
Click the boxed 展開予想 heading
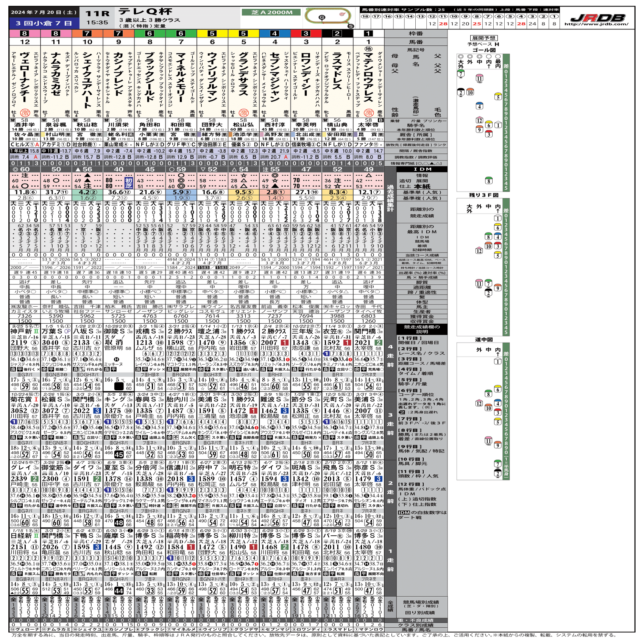pos(483,38)
